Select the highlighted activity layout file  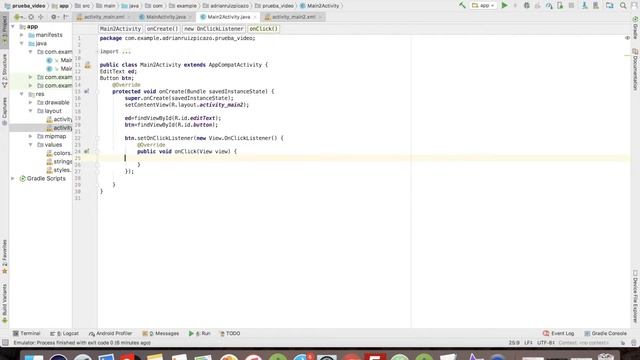[x=59, y=128]
